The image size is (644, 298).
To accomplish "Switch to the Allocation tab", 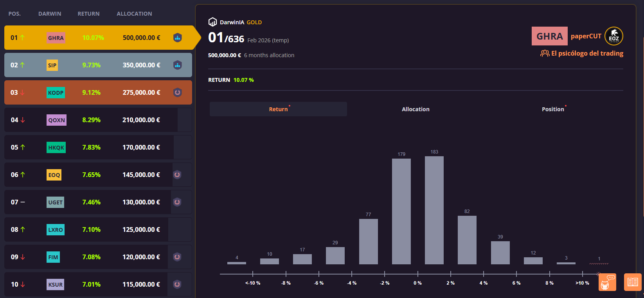I will click(416, 109).
